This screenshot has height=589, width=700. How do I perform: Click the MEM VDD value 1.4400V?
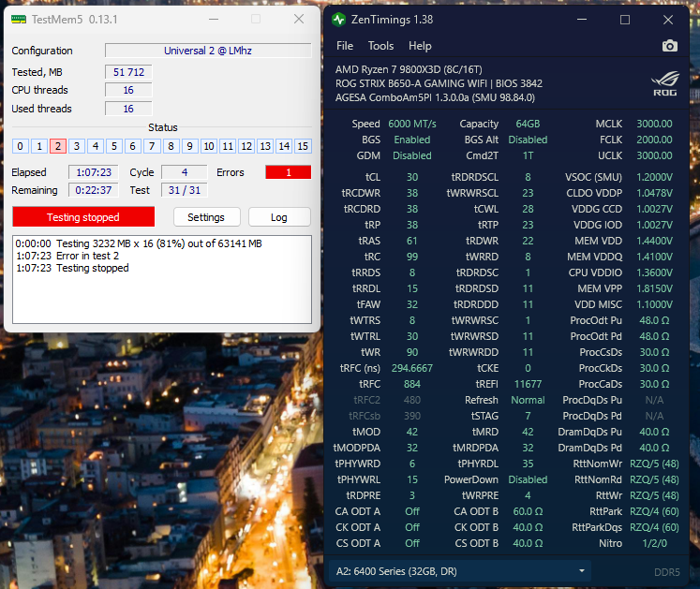[654, 241]
